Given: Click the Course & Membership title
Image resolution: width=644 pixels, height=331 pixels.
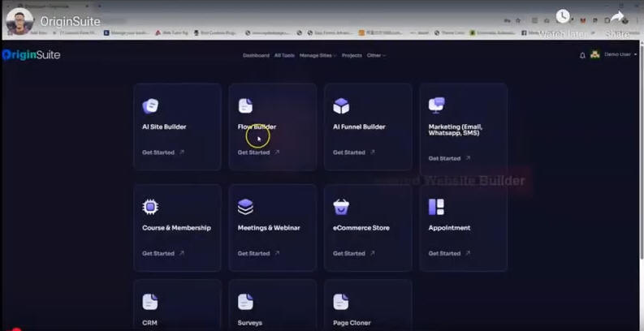Looking at the screenshot, I should click(176, 228).
